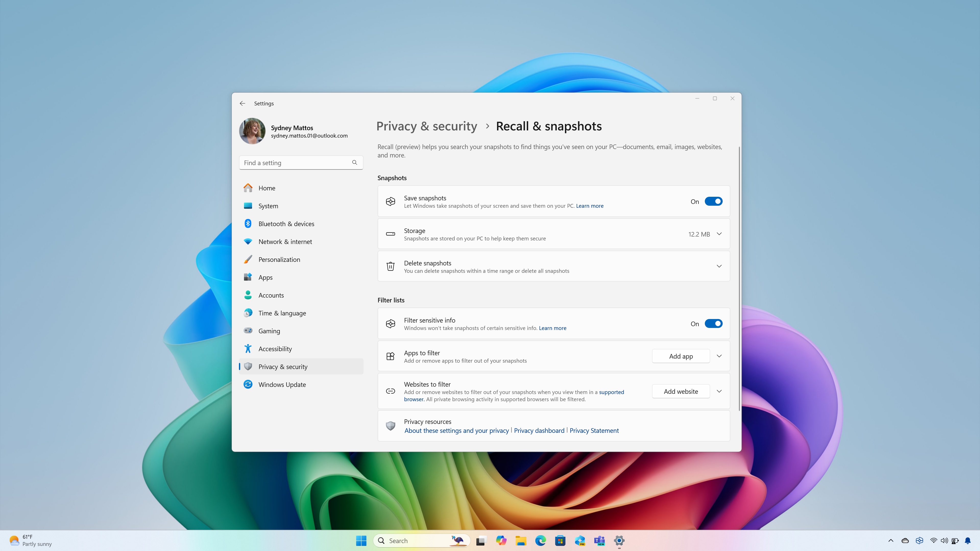Image resolution: width=980 pixels, height=551 pixels.
Task: Click the Windows Update sidebar icon
Action: (x=248, y=384)
